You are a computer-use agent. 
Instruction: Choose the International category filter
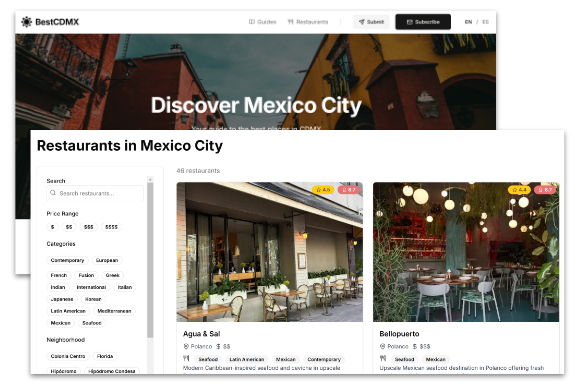(91, 287)
